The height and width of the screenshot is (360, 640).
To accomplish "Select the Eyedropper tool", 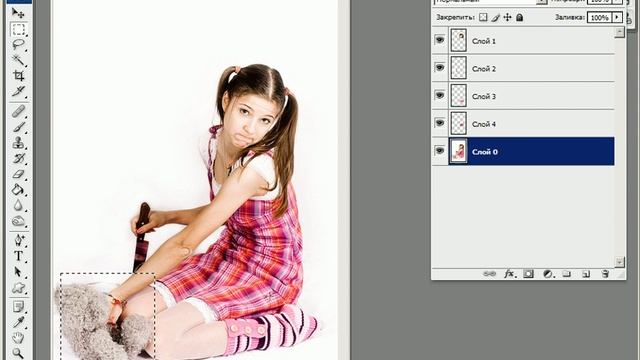I will pos(18,322).
